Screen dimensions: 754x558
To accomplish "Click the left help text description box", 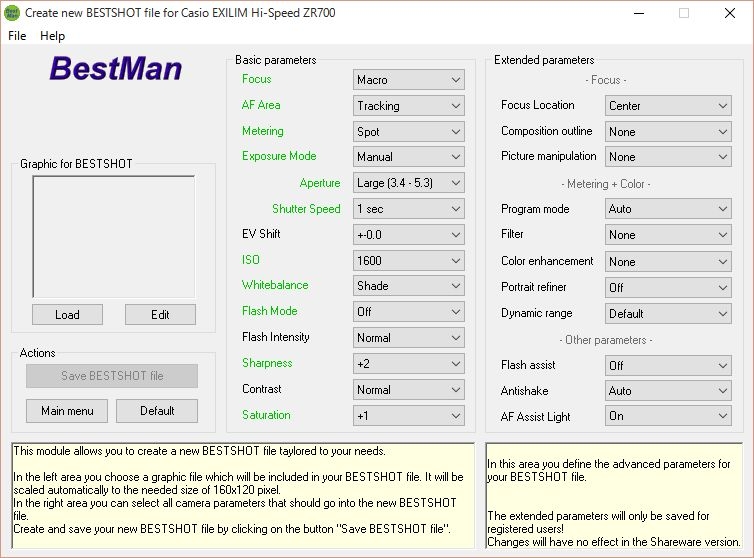I will 242,495.
